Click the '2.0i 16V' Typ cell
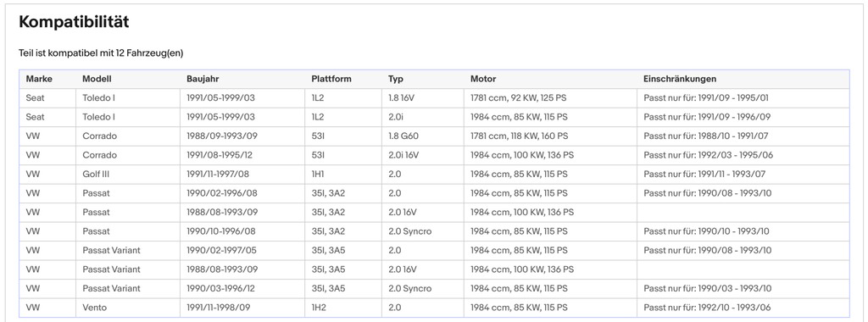The image size is (868, 322). [x=403, y=155]
